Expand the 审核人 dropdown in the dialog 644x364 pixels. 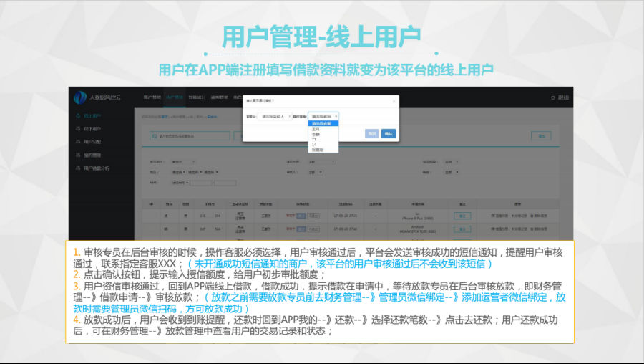click(x=274, y=115)
